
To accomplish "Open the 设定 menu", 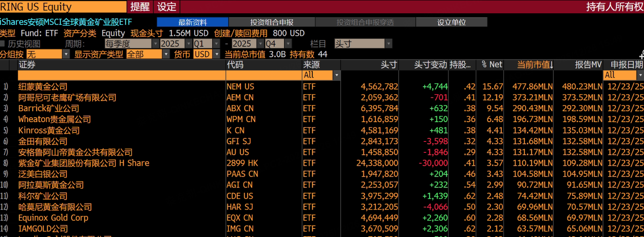I will 167,7.
